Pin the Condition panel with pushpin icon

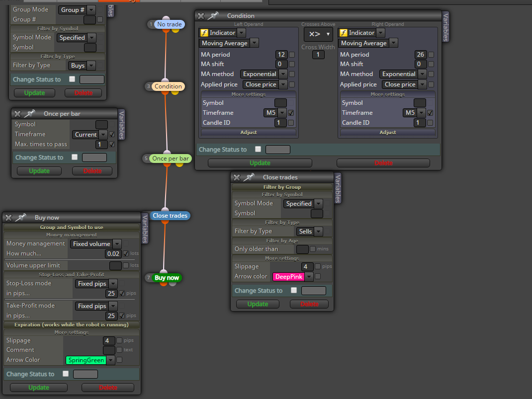pos(213,15)
